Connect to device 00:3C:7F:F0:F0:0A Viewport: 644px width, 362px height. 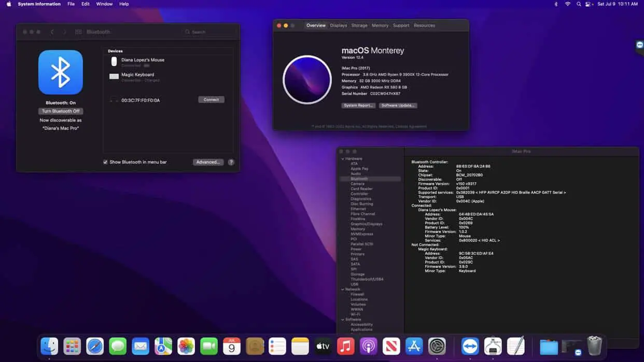[211, 99]
